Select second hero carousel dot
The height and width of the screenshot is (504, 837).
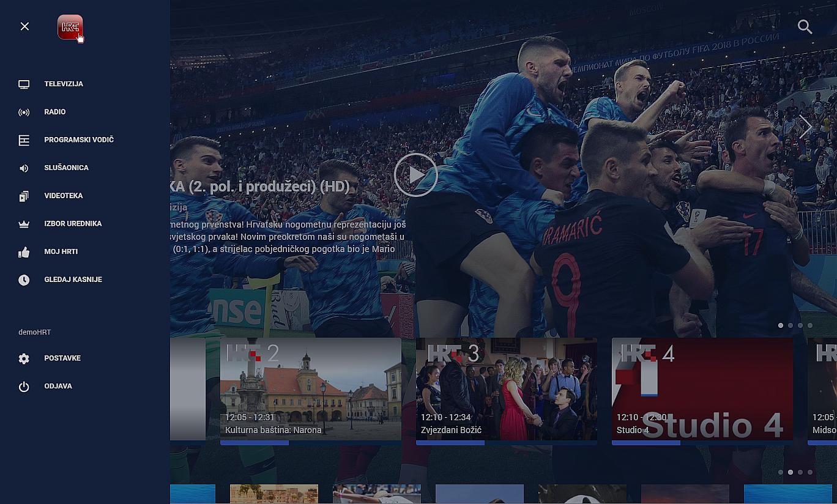pos(790,325)
